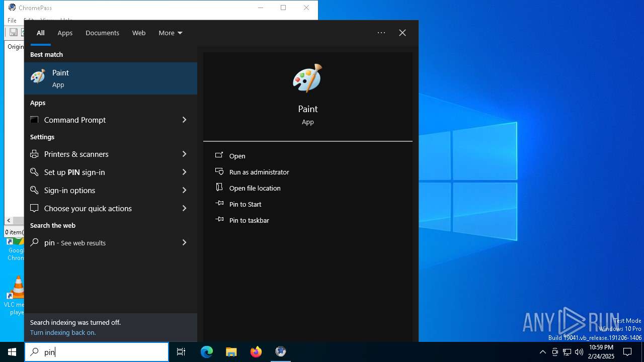Click the Windows Start button

pyautogui.click(x=12, y=352)
